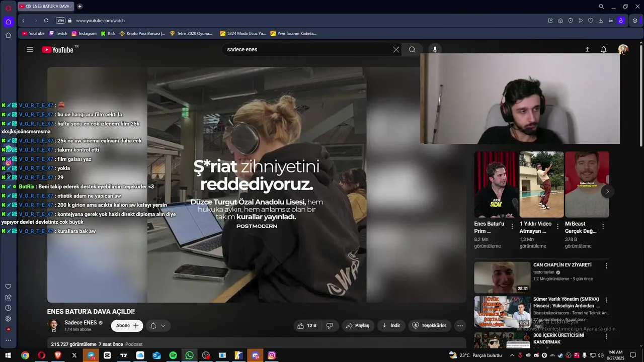644x362 pixels.
Task: Open Opera easy setup sliders
Action: click(611, 21)
